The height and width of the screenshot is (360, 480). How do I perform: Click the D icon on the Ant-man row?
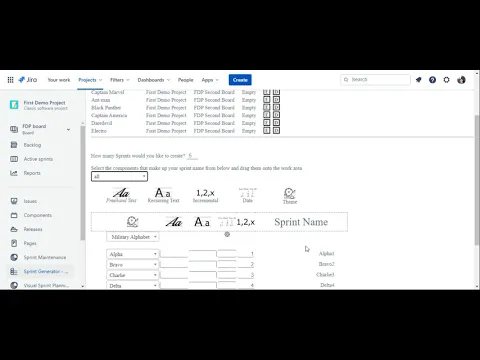click(x=276, y=100)
